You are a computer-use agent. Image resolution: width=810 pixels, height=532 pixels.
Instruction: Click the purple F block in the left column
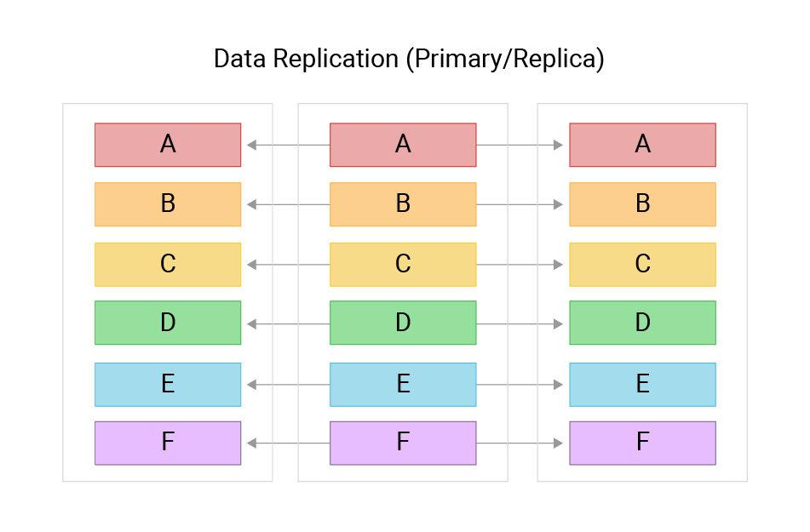coord(168,443)
